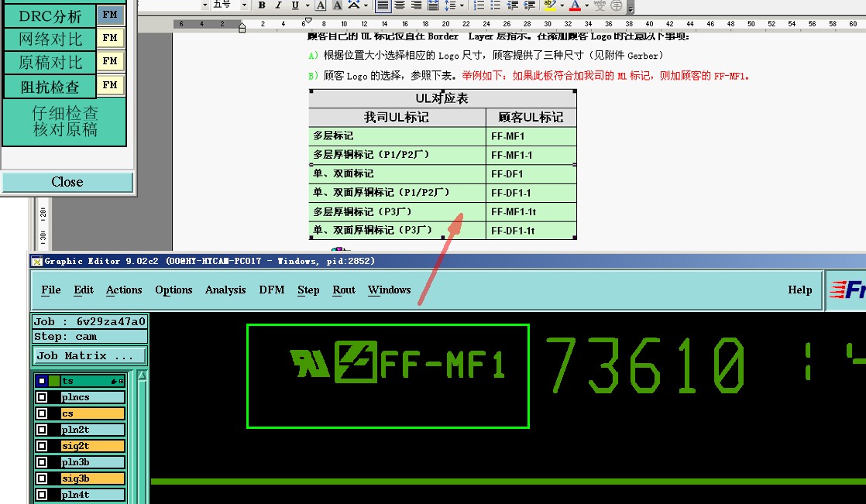Open the Help menu in Graphic Editor
Screen dimensions: 866x504
tap(799, 290)
